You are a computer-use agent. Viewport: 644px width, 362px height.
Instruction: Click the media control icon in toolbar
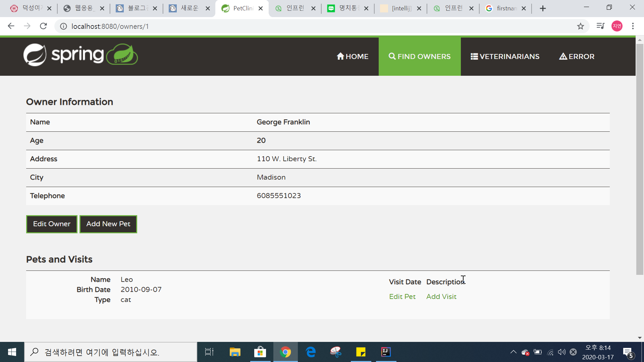pyautogui.click(x=600, y=26)
